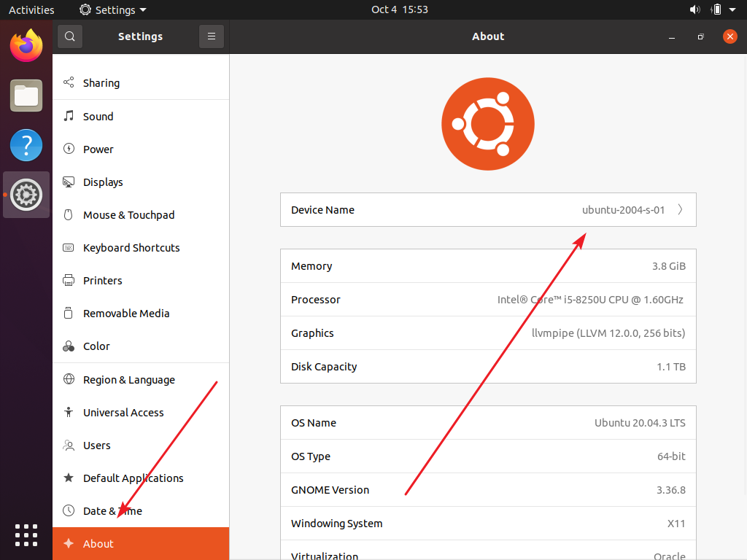Maximize the Settings window

point(700,36)
